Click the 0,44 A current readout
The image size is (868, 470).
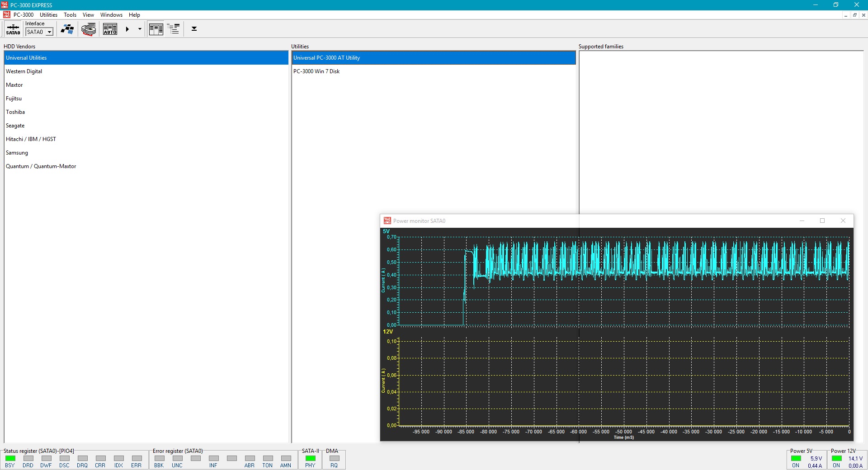pos(815,465)
